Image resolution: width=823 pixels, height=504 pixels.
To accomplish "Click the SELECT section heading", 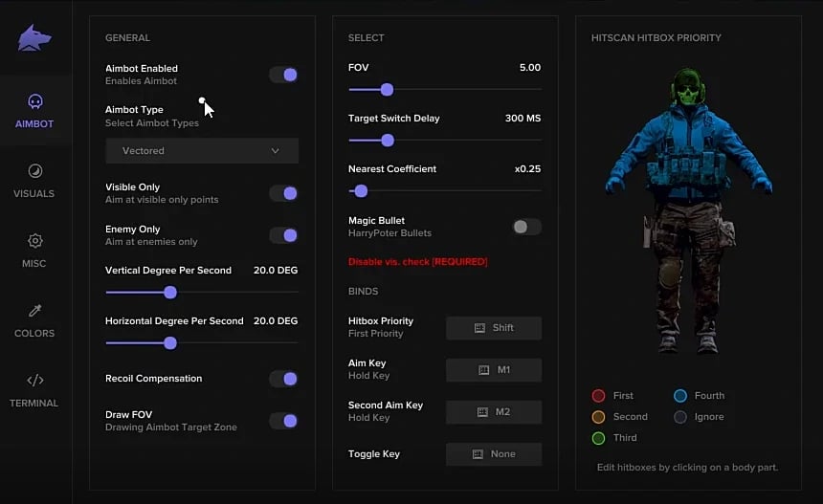I will (x=366, y=37).
